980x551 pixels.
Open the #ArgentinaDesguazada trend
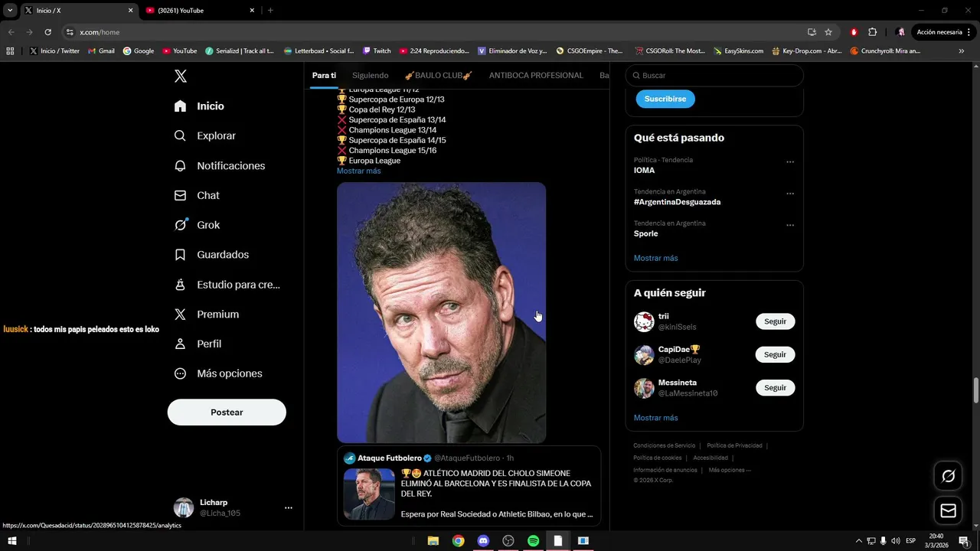click(x=677, y=202)
